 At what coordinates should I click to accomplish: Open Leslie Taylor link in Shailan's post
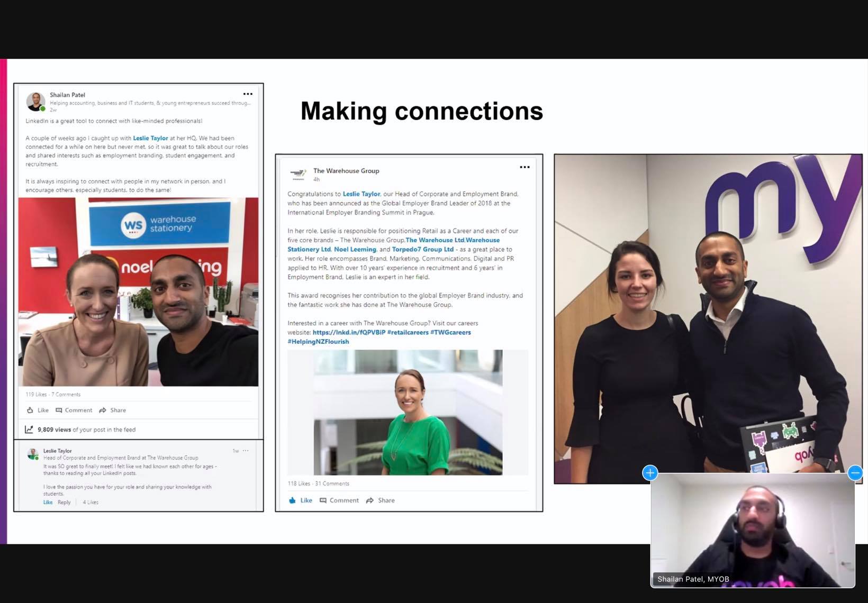pyautogui.click(x=150, y=138)
